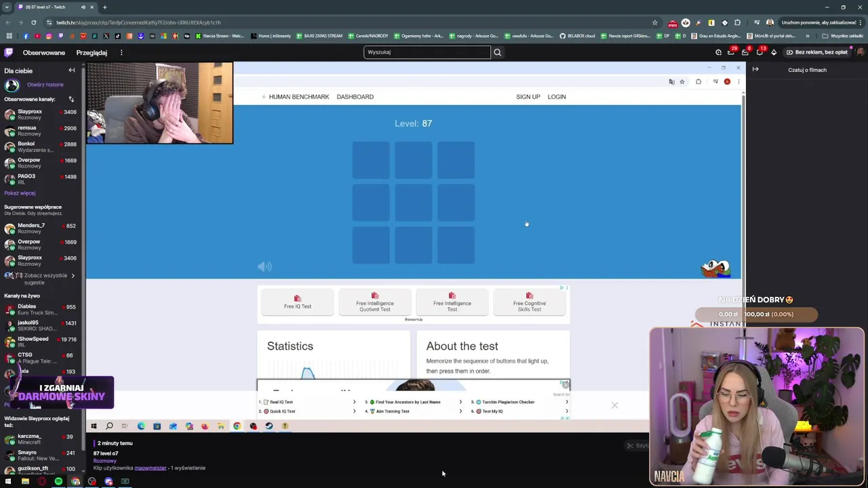The image size is (868, 488).
Task: Open the Przeglądaj tab
Action: pos(92,52)
